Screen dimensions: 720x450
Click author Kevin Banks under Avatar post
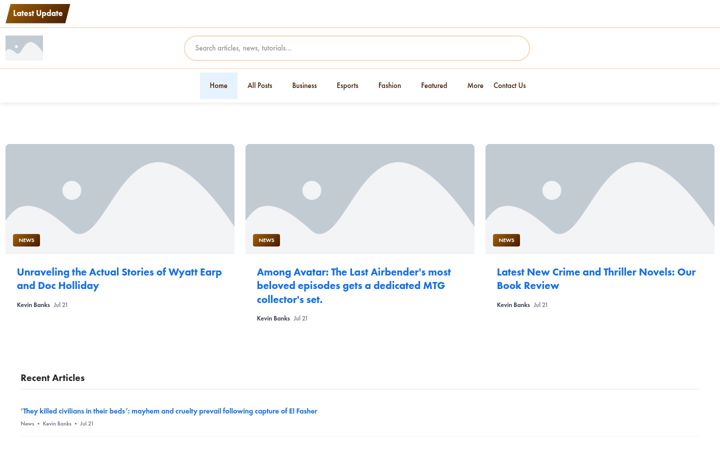click(273, 318)
